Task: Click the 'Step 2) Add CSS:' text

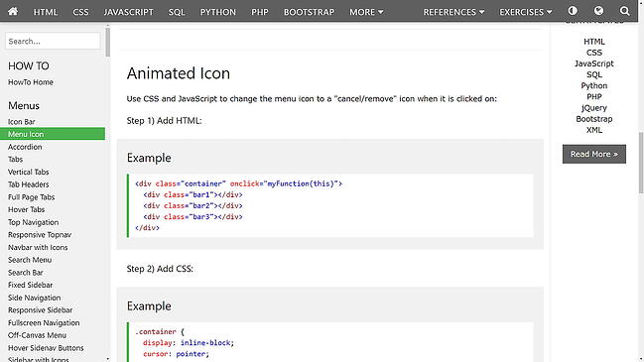Action: 160,269
